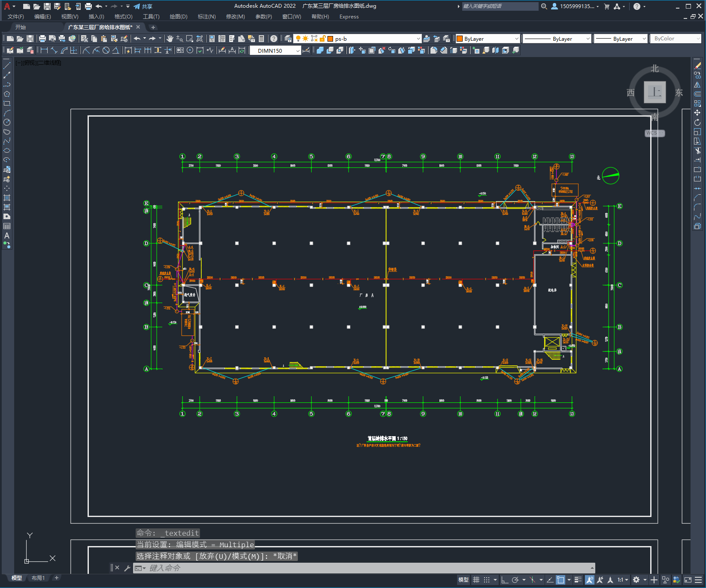
Task: Toggle snap mode dots in status bar
Action: coord(486,580)
